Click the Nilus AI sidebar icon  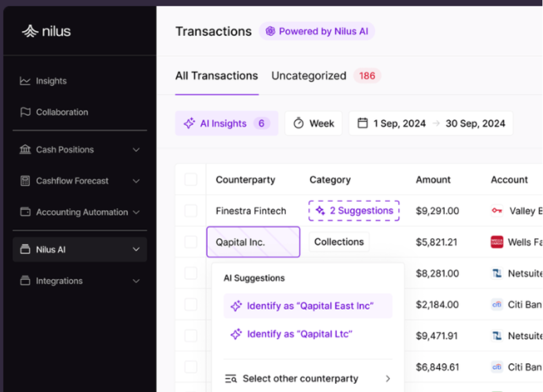[x=25, y=249]
